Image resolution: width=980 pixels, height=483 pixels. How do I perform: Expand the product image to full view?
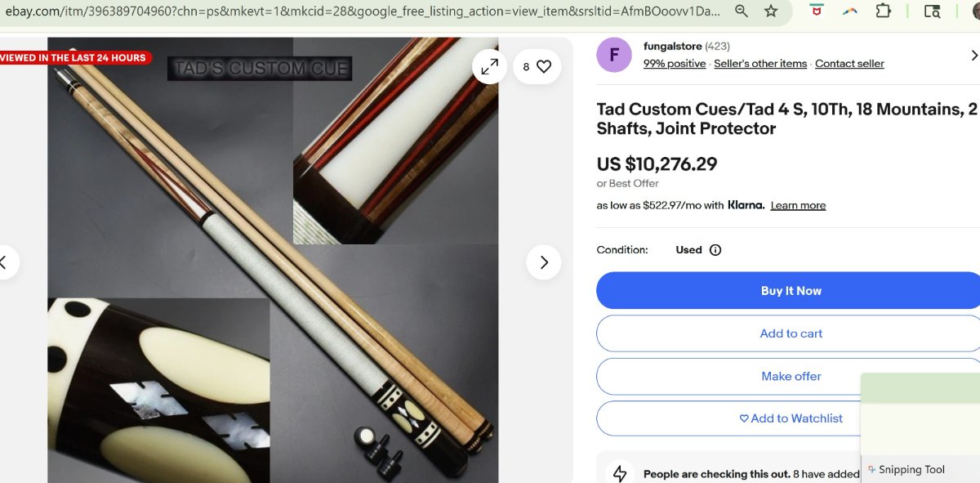[490, 67]
